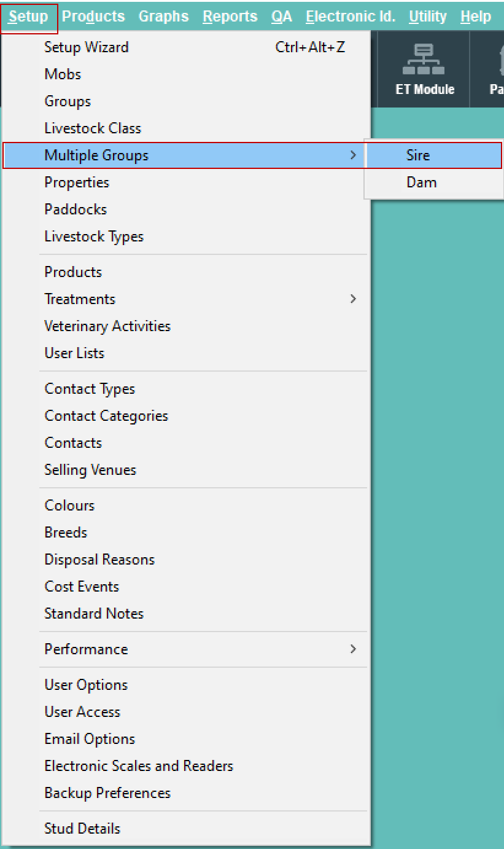Open the Graphs menu

pos(164,17)
